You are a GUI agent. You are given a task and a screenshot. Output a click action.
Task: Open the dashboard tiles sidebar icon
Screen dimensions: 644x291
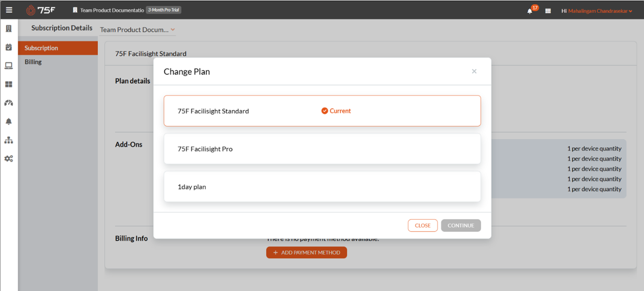tap(9, 84)
